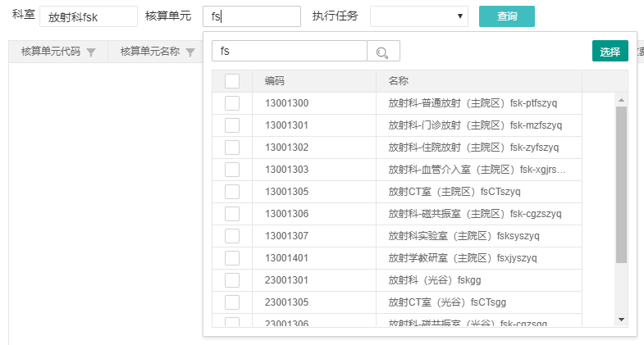The height and width of the screenshot is (345, 644).
Task: Check the row 23001305 checkbox
Action: click(232, 302)
